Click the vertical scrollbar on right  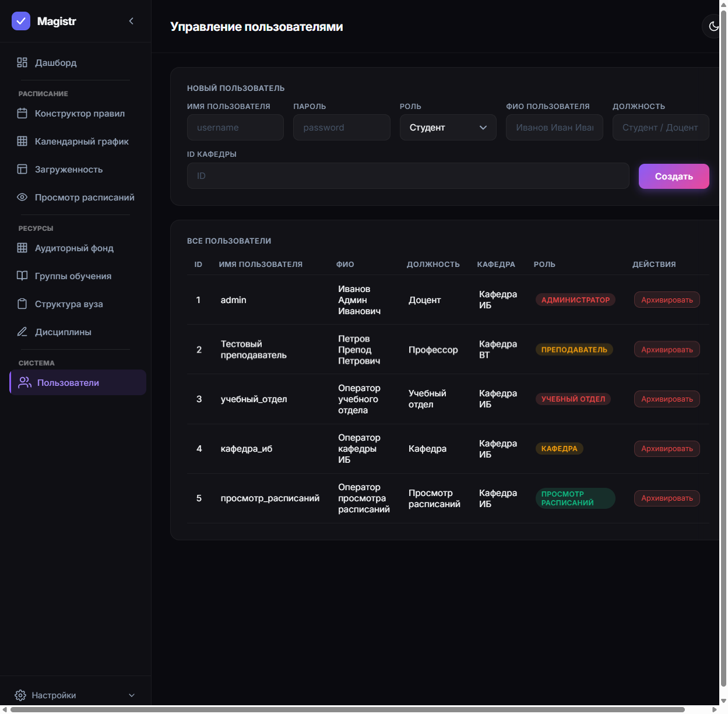(x=723, y=349)
